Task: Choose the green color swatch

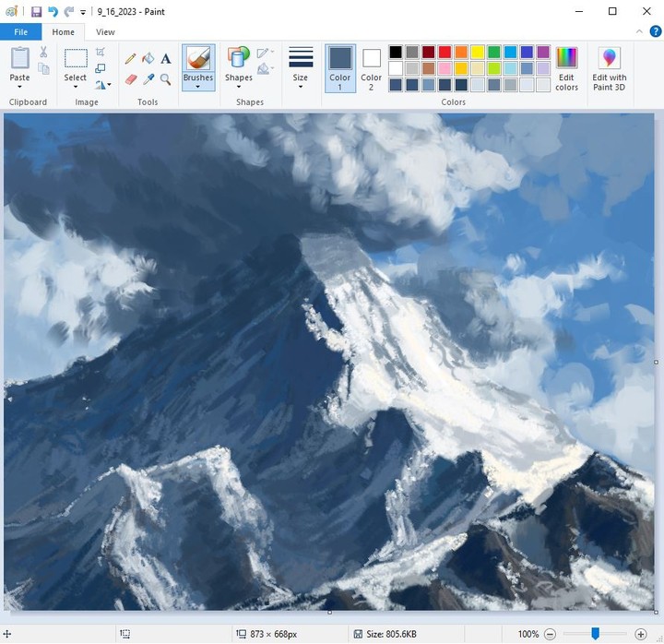Action: click(493, 52)
